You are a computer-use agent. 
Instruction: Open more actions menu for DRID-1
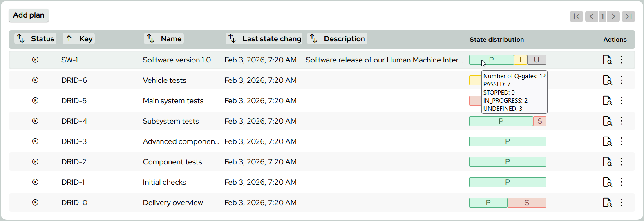(x=621, y=182)
